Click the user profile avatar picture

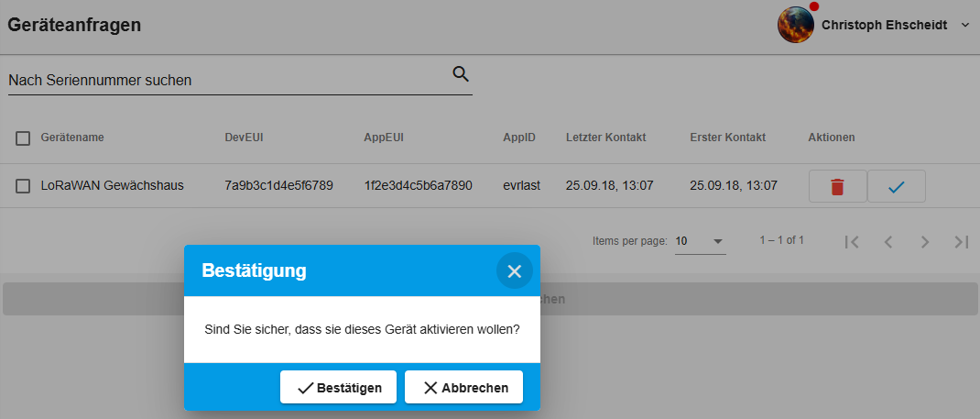coord(795,25)
